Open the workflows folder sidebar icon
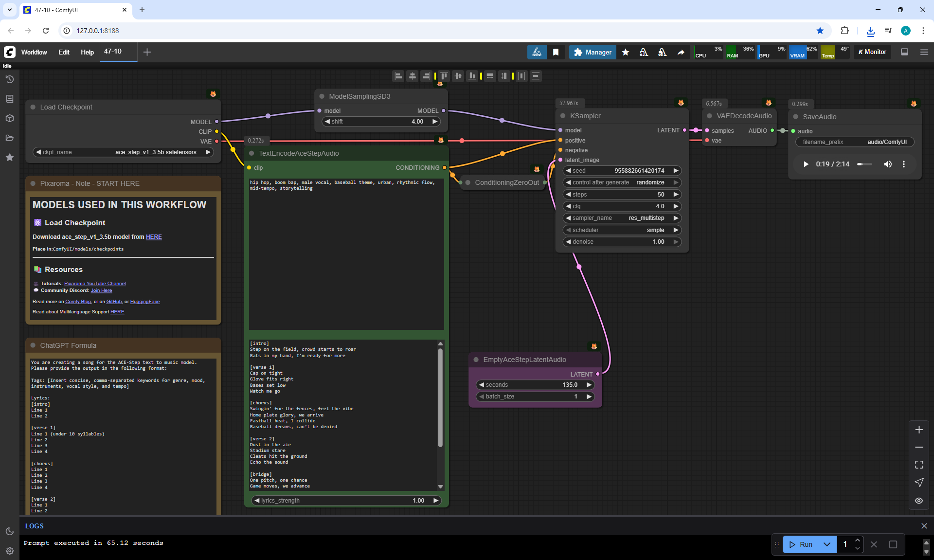Viewport: 934px width, 560px height. [x=9, y=138]
